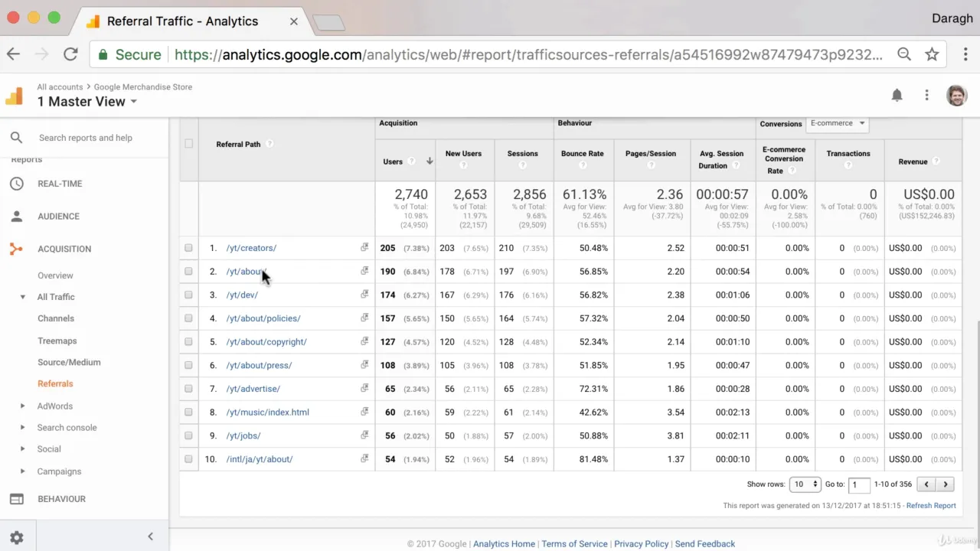Check the /yt/dev/ row checkbox
Screen dimensions: 980x551
click(x=188, y=295)
